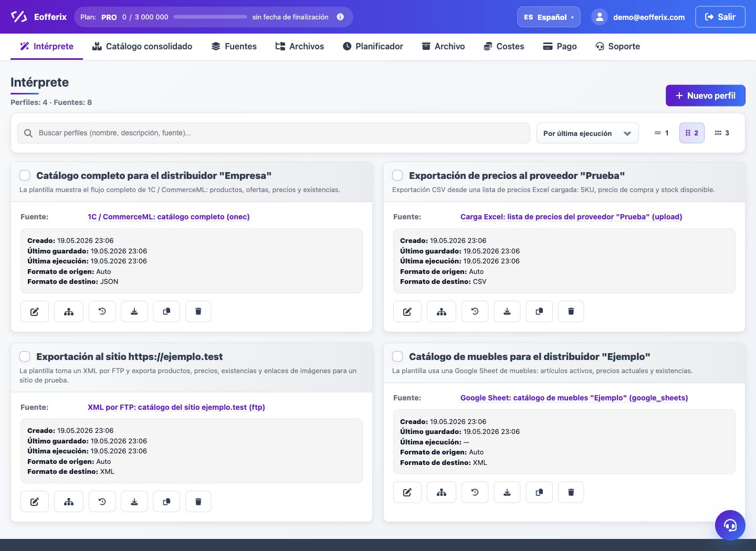
Task: Download result of "Prueba" export profile
Action: point(507,311)
